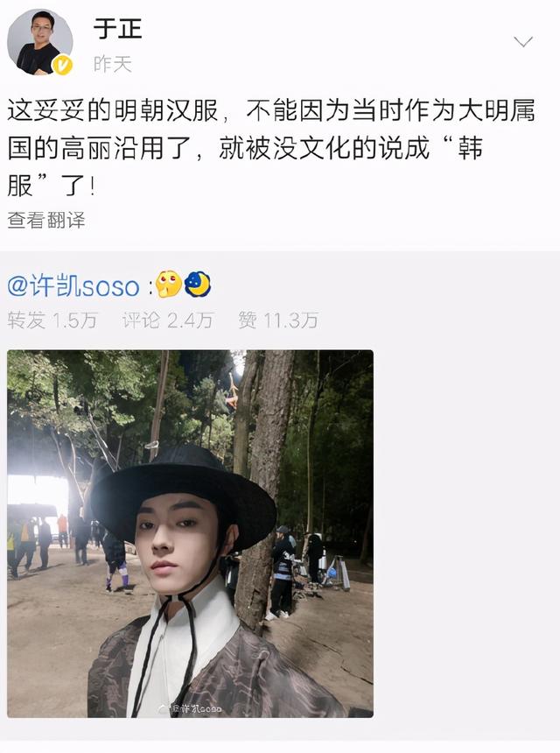The image size is (560, 753).
Task: Tap the 昨天 post timestamp
Action: pos(112,64)
